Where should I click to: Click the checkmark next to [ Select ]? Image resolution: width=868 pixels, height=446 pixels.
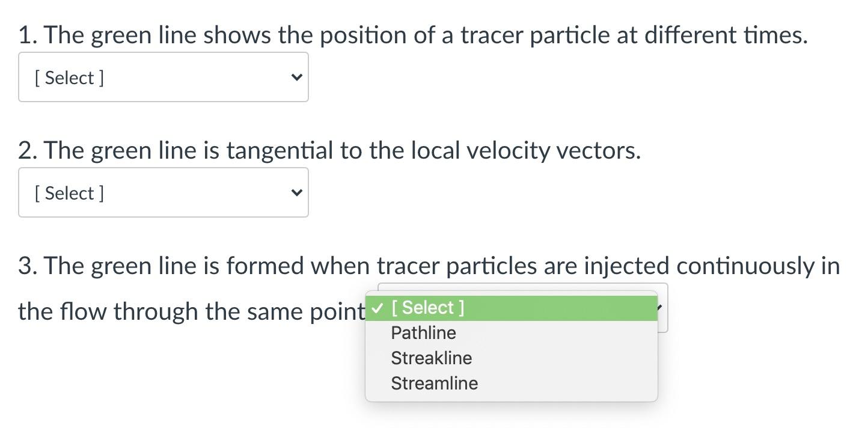378,307
